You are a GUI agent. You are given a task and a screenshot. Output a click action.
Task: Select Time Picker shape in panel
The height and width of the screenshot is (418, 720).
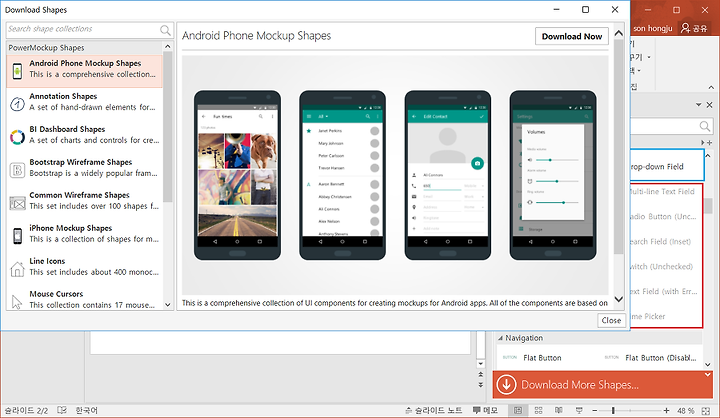point(648,316)
